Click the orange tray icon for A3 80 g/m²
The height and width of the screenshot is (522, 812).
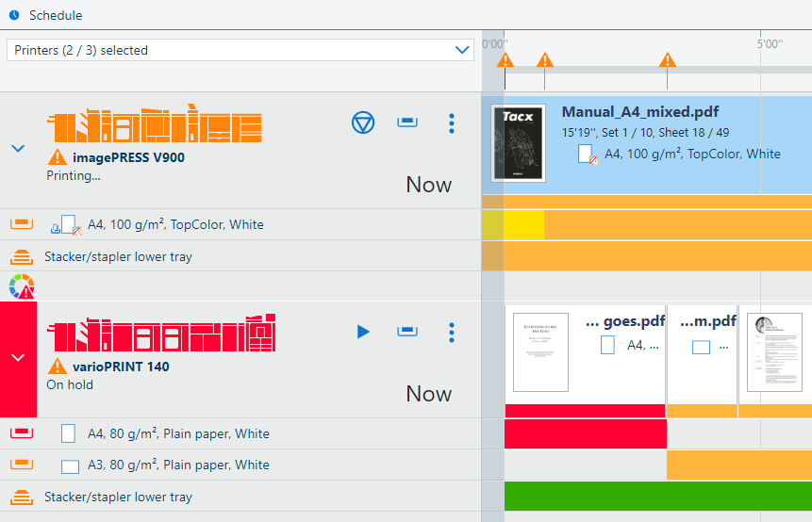(22, 465)
